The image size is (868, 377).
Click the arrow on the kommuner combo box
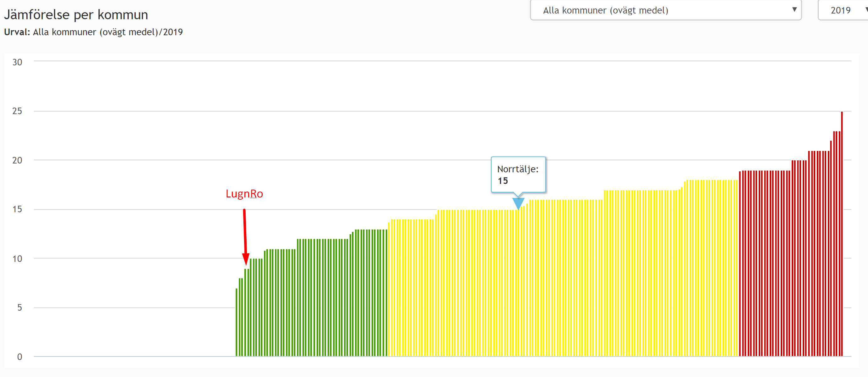[x=794, y=9]
